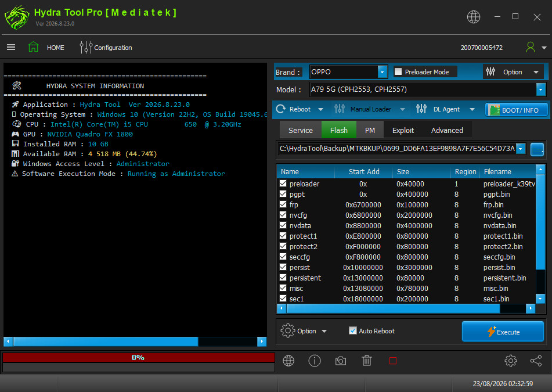Uncheck the preloader partition checkbox

(x=283, y=183)
